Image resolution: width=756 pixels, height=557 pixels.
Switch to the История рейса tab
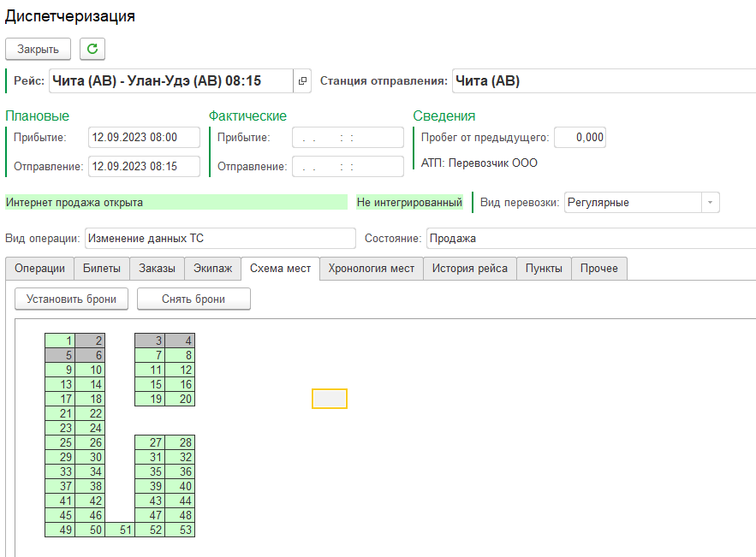click(x=469, y=269)
